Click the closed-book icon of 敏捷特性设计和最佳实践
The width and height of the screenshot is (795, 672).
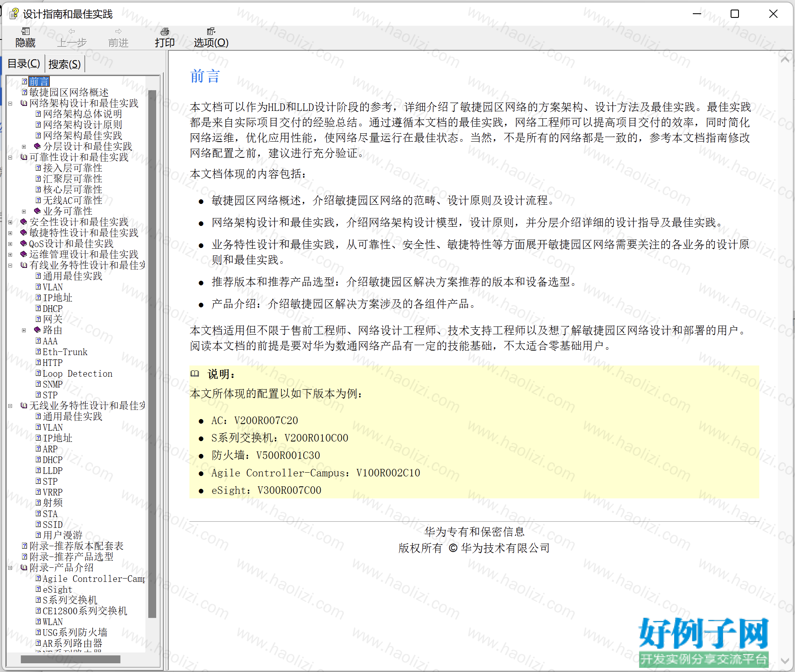[x=24, y=233]
